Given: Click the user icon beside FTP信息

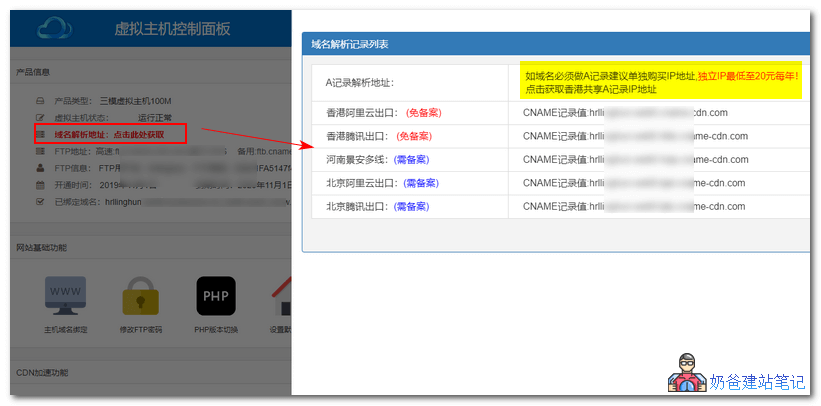Looking at the screenshot, I should (40, 168).
